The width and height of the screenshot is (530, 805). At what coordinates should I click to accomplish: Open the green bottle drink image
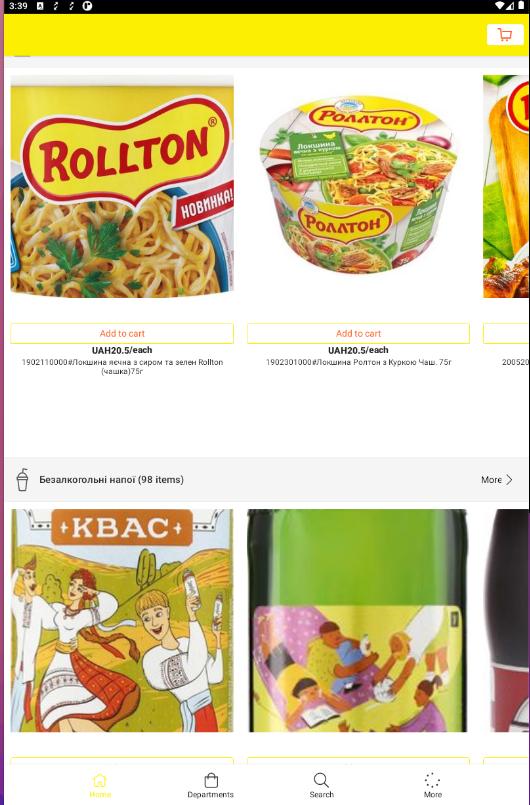coord(358,620)
